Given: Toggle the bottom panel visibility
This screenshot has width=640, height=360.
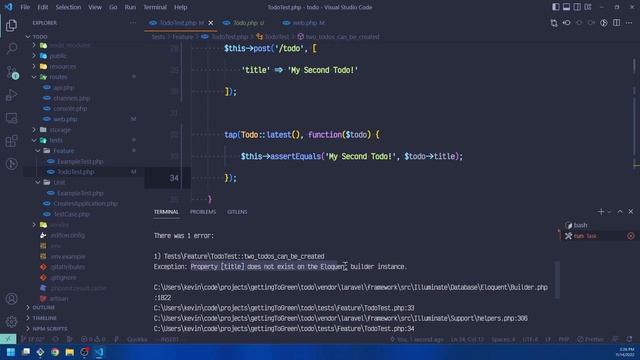Looking at the screenshot, I should (567, 7).
